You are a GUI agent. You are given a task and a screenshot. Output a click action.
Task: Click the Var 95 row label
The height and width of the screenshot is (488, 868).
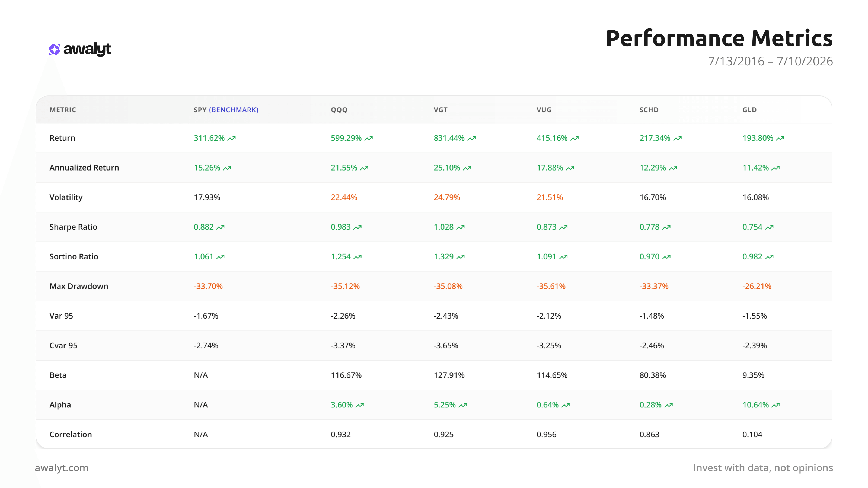[61, 316]
